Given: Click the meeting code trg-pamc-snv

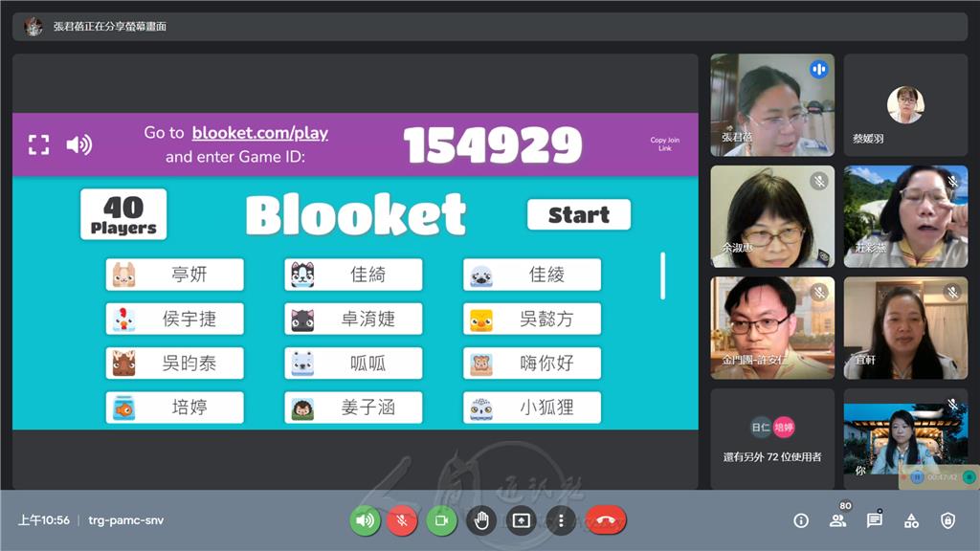Looking at the screenshot, I should tap(125, 520).
